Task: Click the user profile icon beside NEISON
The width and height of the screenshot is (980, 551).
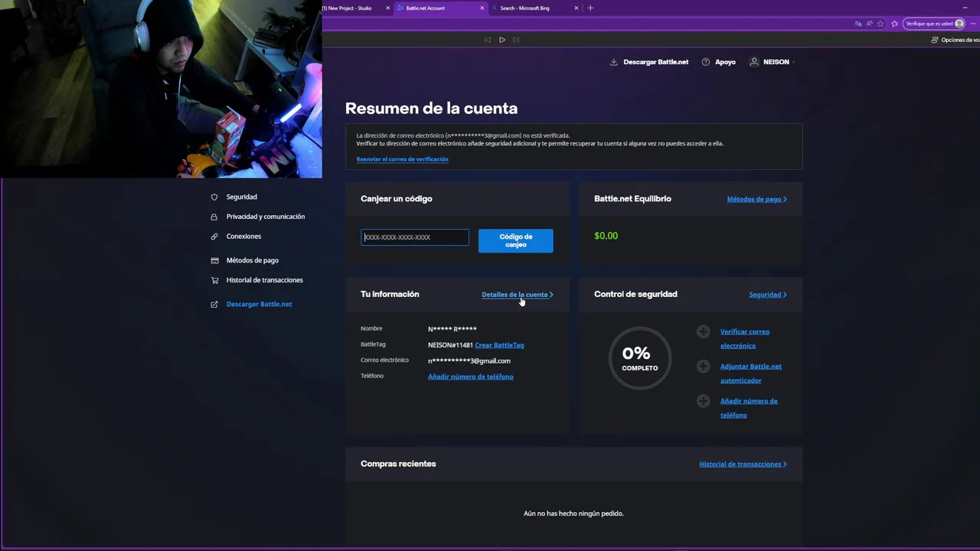Action: [754, 62]
